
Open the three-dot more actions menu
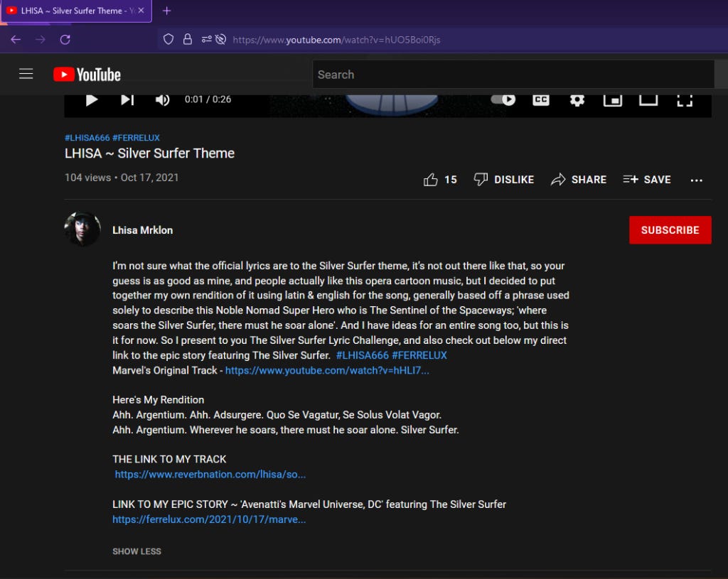coord(697,180)
